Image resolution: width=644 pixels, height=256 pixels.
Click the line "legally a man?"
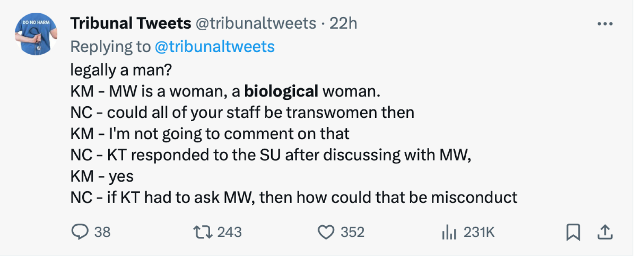pos(121,70)
